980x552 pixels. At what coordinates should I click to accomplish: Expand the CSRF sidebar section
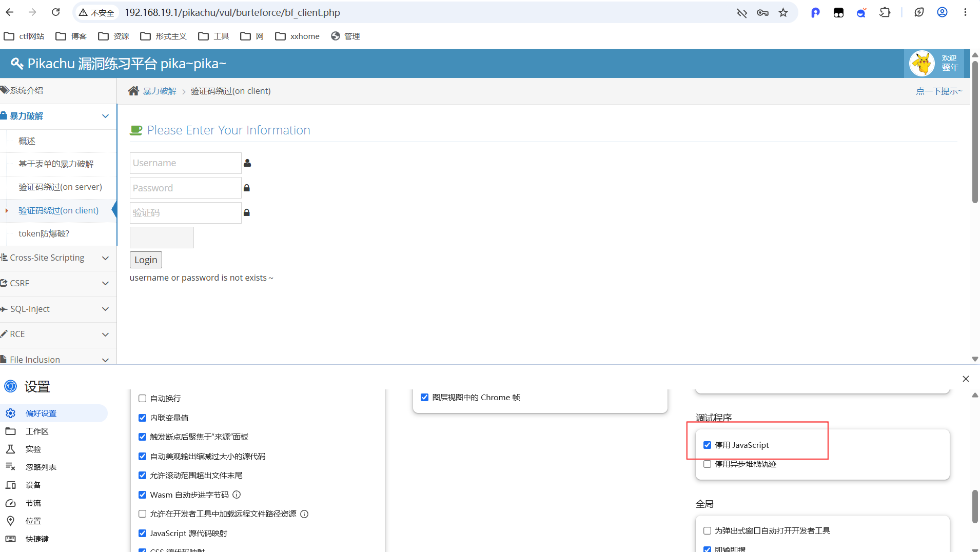point(58,283)
